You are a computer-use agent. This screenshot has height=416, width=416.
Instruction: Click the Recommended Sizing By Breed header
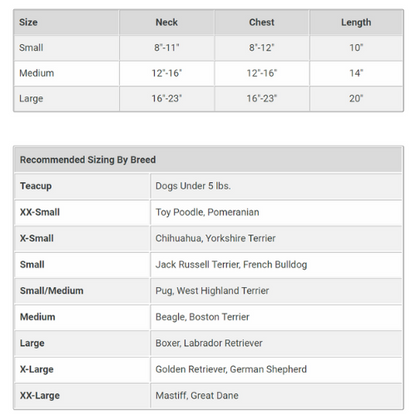pyautogui.click(x=88, y=160)
